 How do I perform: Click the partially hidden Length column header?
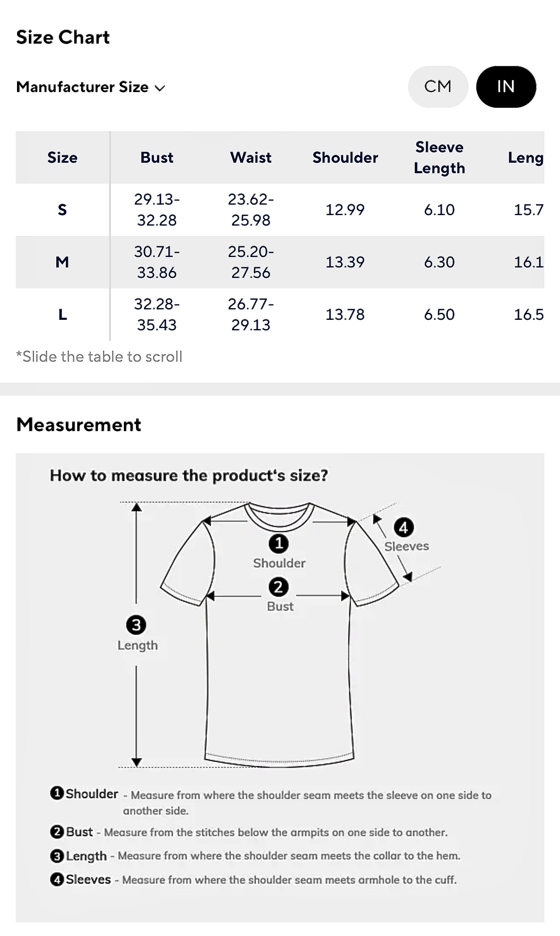click(526, 158)
